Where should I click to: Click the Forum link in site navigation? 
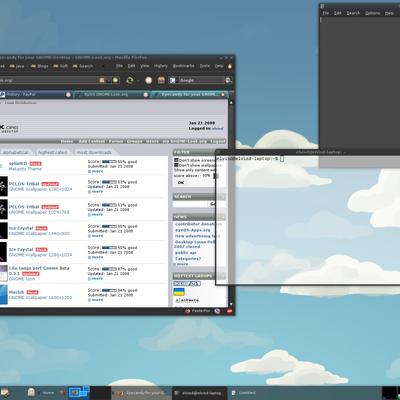click(116, 141)
